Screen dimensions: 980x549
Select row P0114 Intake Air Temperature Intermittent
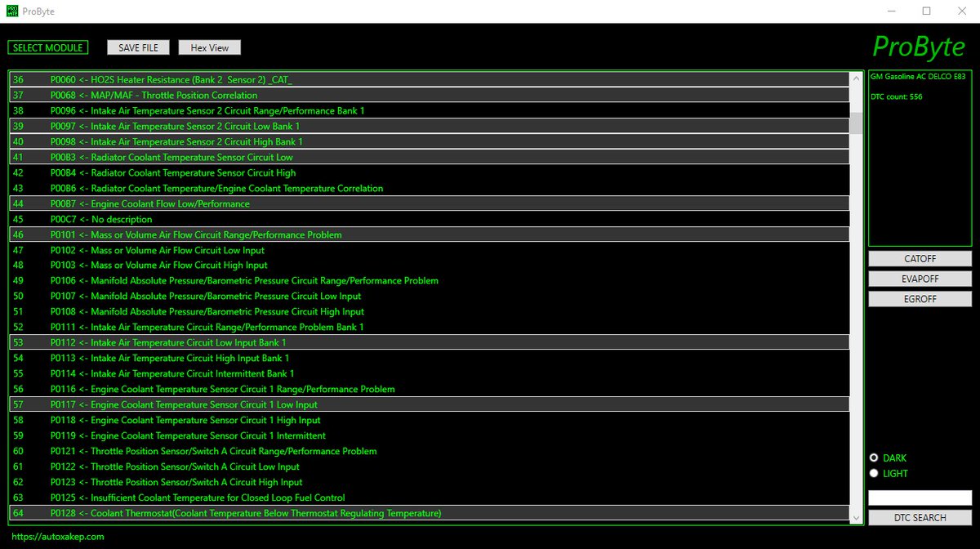click(x=430, y=373)
